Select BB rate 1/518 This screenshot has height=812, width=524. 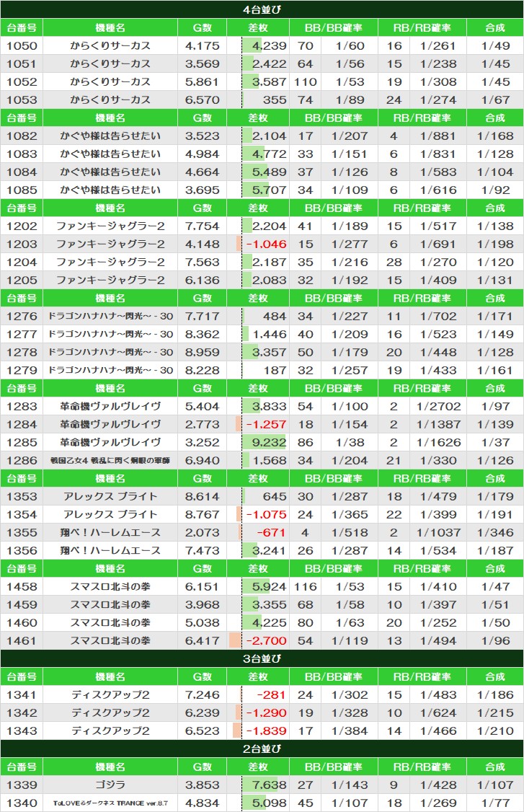(x=350, y=532)
